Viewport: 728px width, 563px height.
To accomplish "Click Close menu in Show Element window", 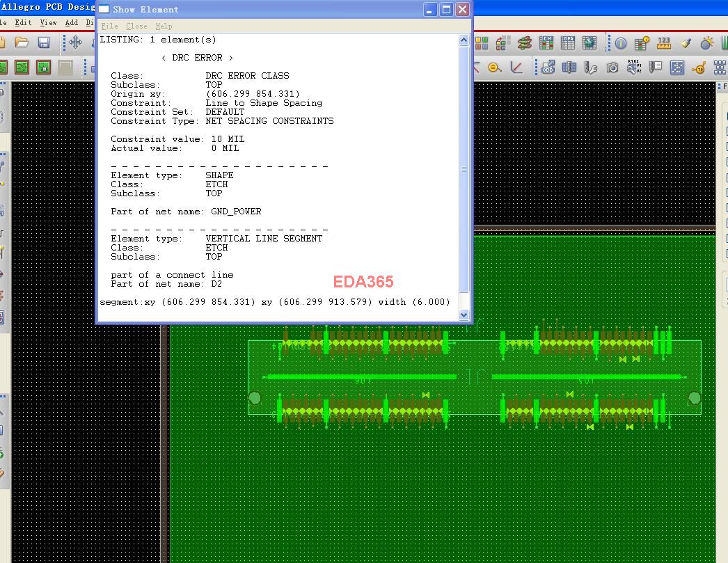I will [x=136, y=26].
